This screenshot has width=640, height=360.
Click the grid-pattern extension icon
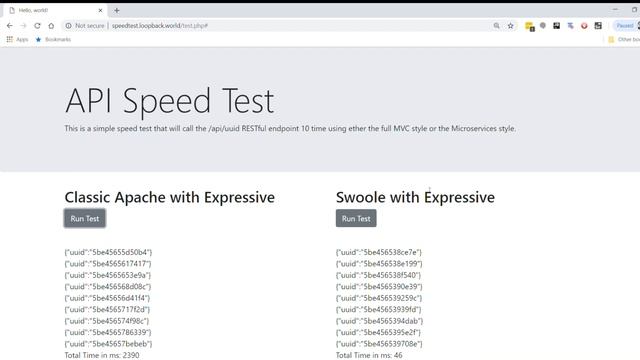point(598,26)
